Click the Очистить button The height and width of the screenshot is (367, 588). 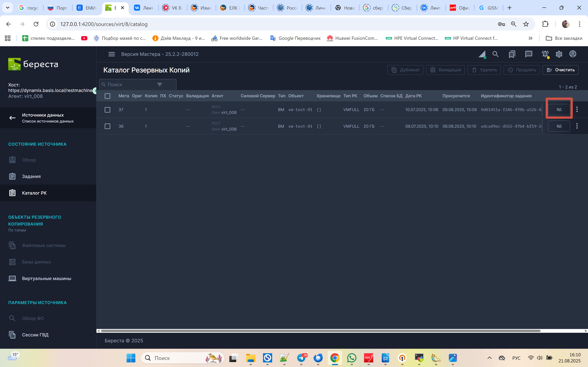click(560, 70)
